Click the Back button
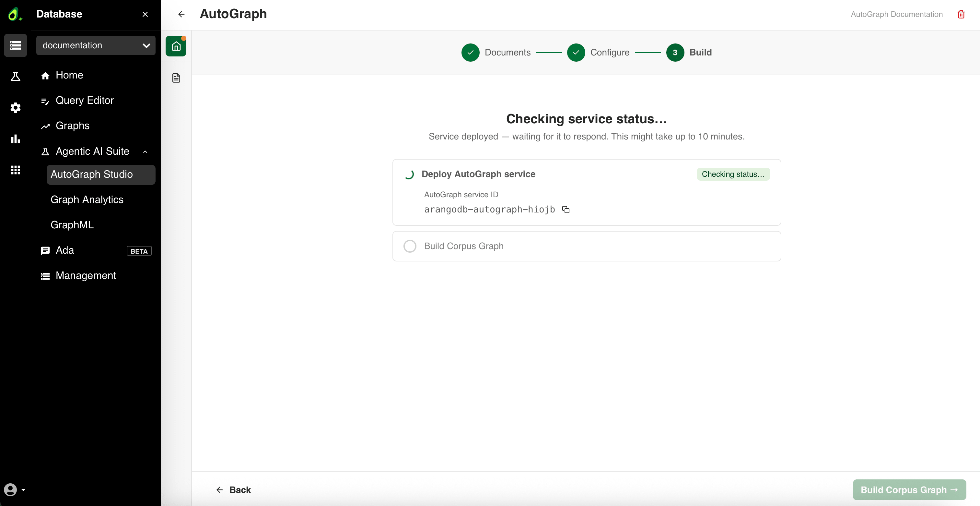 pyautogui.click(x=234, y=490)
